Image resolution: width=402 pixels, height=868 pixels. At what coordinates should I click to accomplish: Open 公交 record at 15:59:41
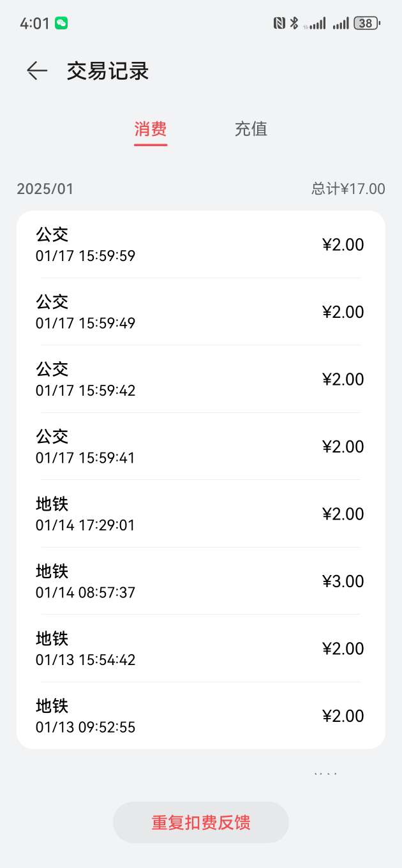(x=200, y=447)
